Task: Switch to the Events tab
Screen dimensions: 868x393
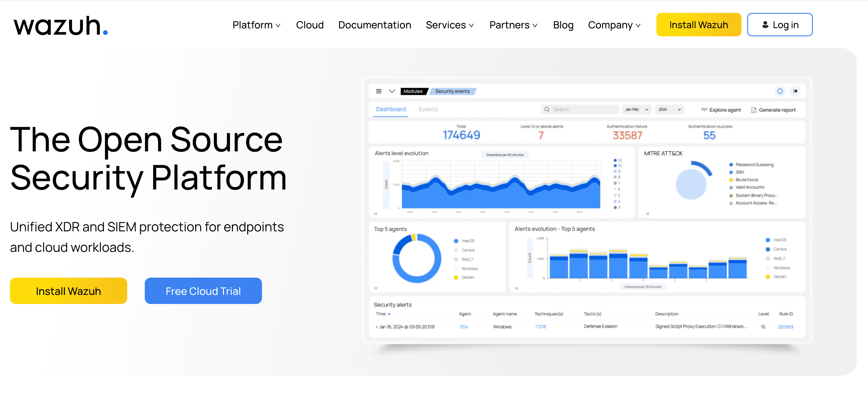Action: [x=428, y=110]
